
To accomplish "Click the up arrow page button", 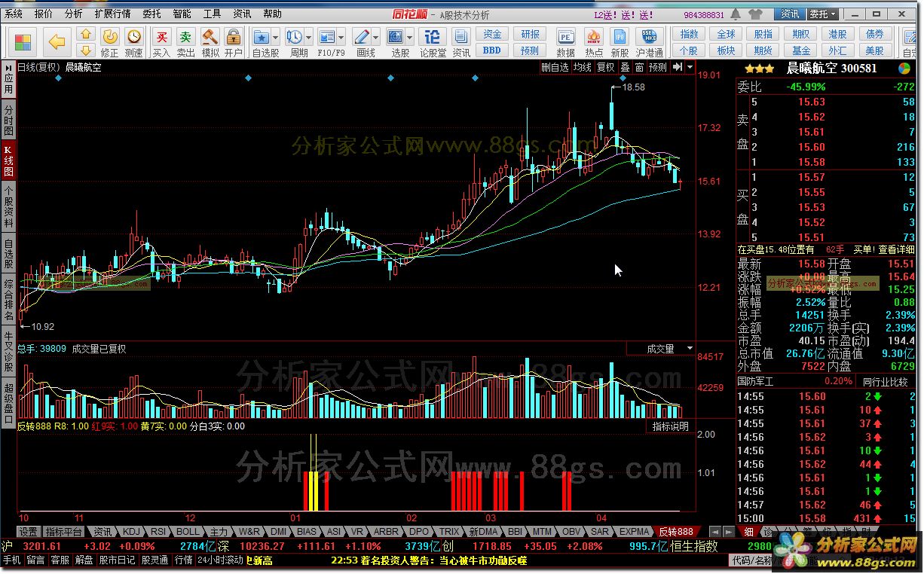I will pyautogui.click(x=86, y=34).
